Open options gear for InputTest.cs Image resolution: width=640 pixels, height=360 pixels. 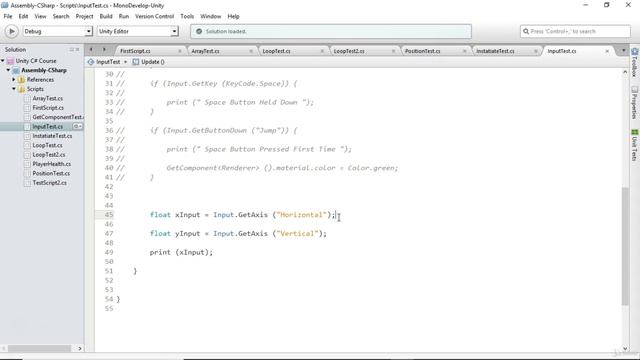point(77,127)
